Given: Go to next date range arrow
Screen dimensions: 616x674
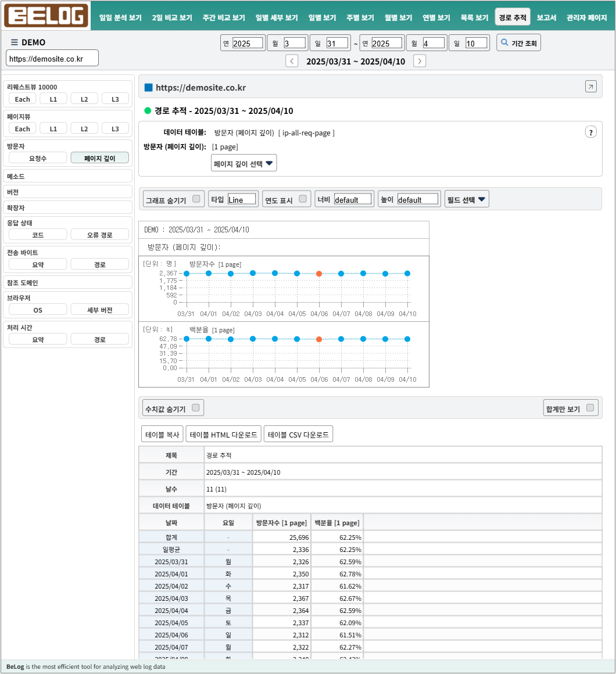Looking at the screenshot, I should point(420,61).
